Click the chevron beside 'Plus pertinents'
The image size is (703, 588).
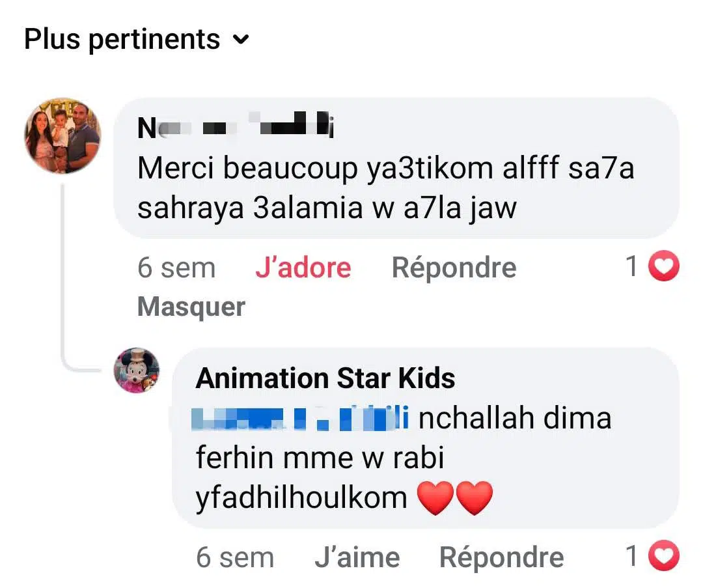click(241, 40)
